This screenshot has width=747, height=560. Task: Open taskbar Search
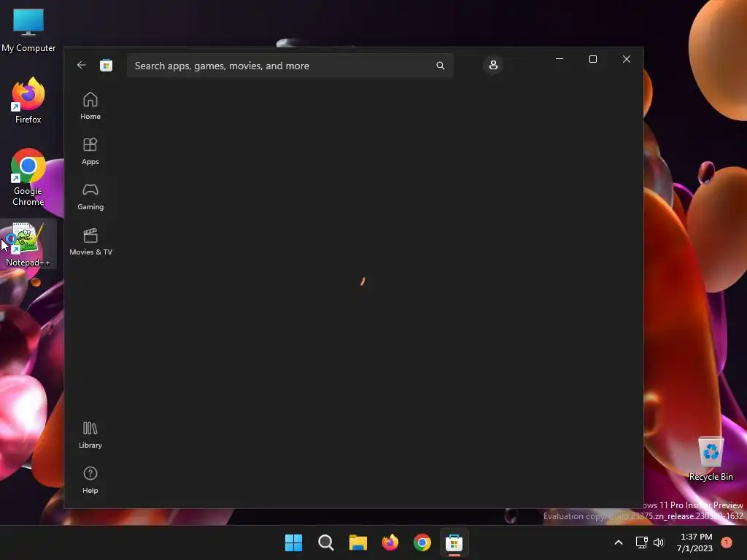pos(326,542)
